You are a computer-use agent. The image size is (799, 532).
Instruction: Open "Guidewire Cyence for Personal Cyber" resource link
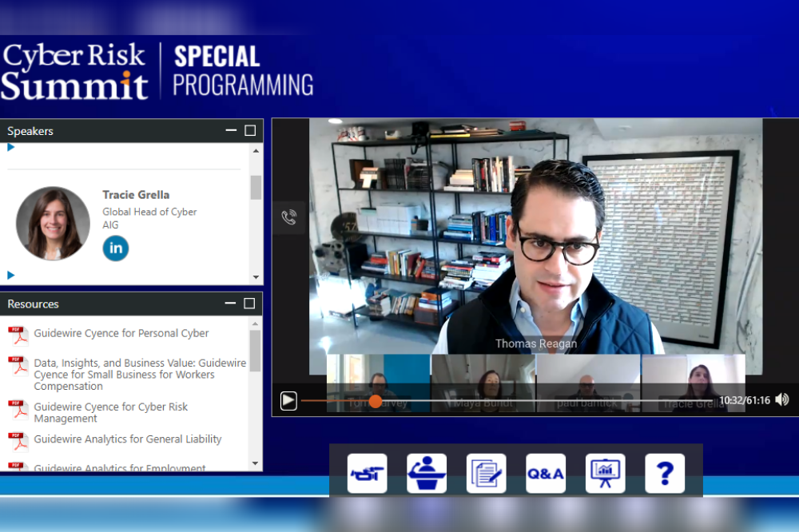[x=121, y=333]
